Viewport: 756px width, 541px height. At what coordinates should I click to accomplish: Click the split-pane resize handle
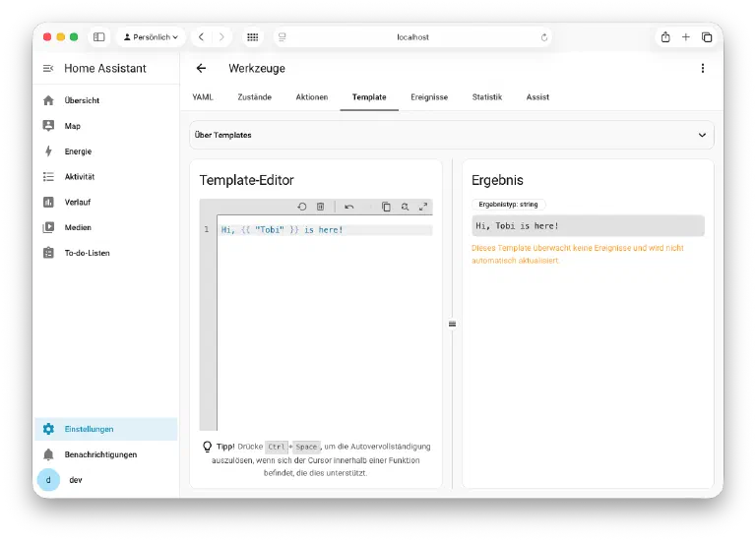coord(452,324)
